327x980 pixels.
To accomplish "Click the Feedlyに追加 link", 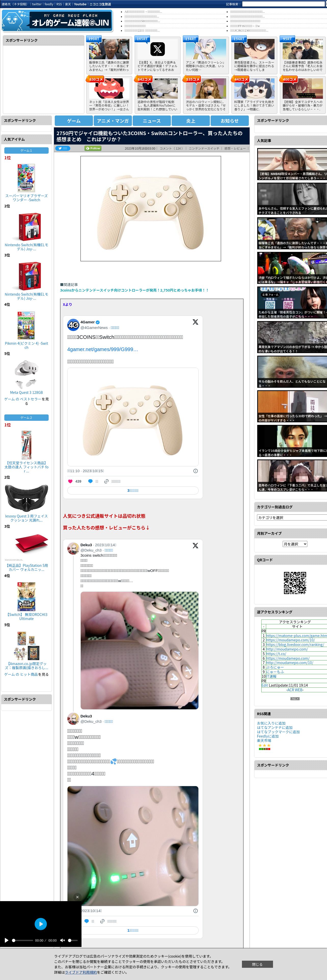I will coord(268,736).
